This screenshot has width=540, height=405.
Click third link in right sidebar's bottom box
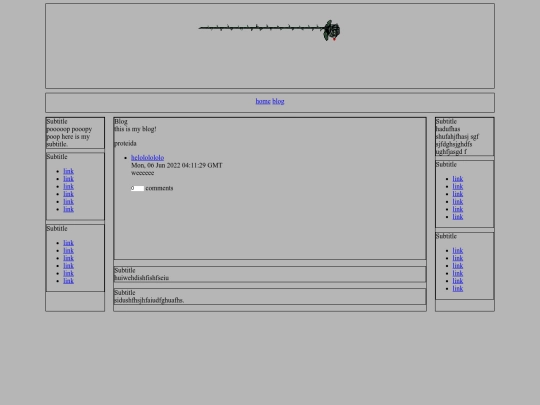click(x=458, y=266)
